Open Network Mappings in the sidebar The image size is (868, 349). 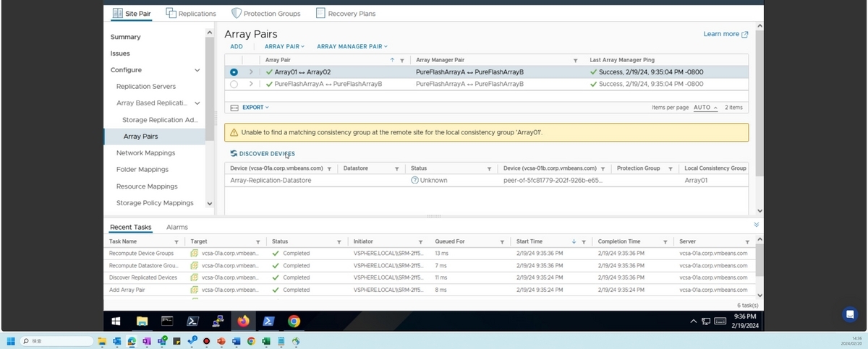[x=146, y=153]
